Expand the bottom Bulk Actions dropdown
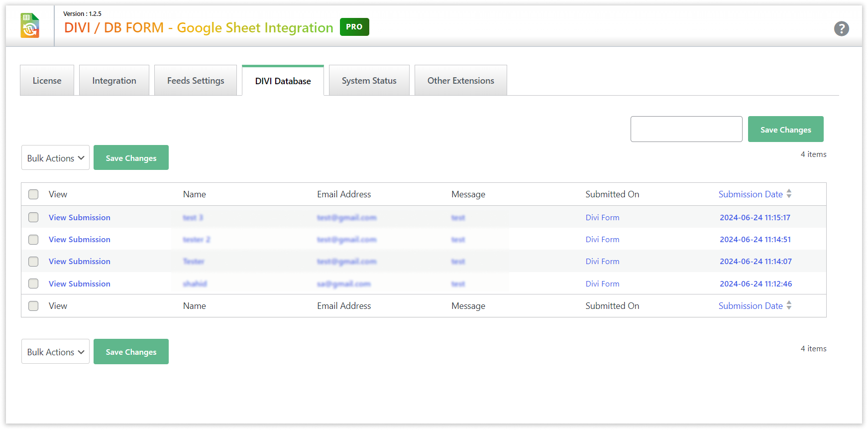Image resolution: width=868 pixels, height=430 pixels. pos(55,352)
